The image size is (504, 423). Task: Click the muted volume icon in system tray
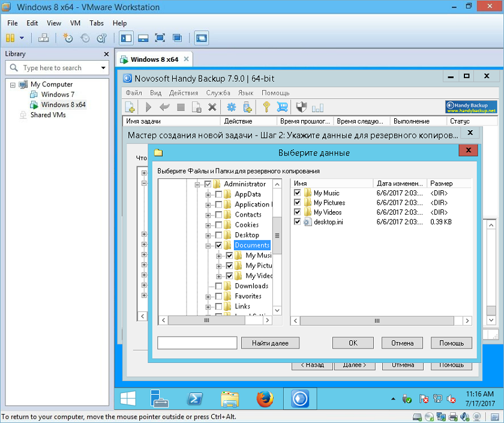[x=451, y=399]
